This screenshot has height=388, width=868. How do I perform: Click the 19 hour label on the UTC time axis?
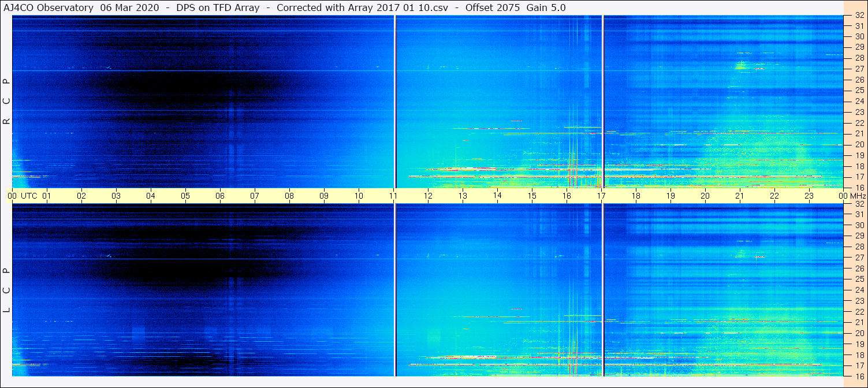(670, 196)
